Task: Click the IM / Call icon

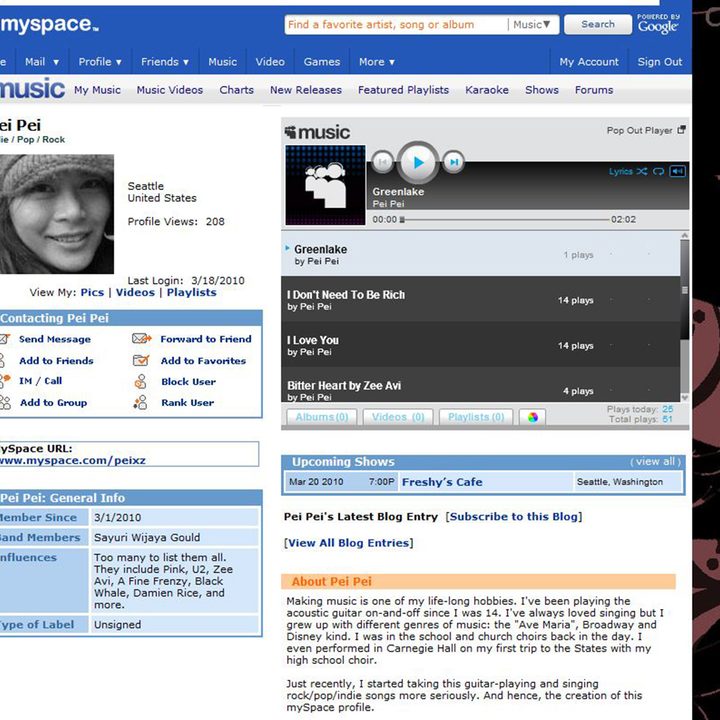Action: [x=5, y=381]
